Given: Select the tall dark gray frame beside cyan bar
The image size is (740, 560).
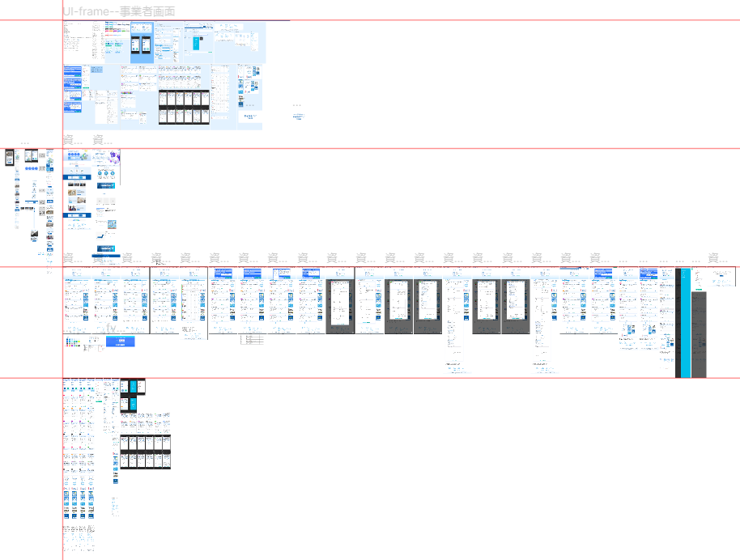Looking at the screenshot, I should click(700, 333).
